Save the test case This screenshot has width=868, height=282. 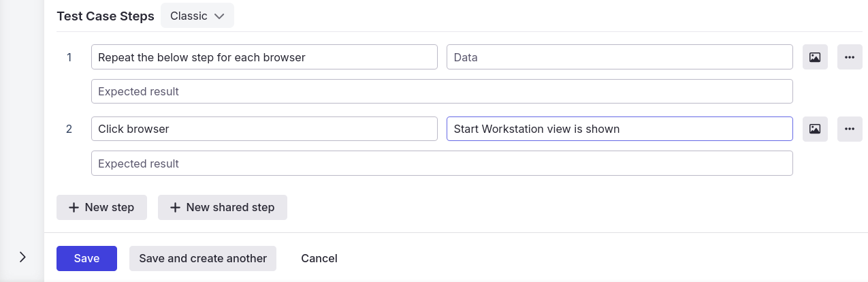[86, 258]
